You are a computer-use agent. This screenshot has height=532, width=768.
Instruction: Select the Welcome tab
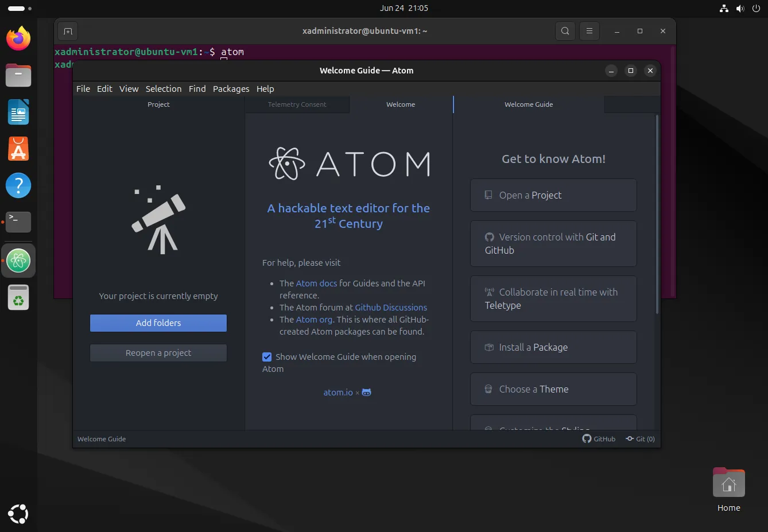pos(401,104)
